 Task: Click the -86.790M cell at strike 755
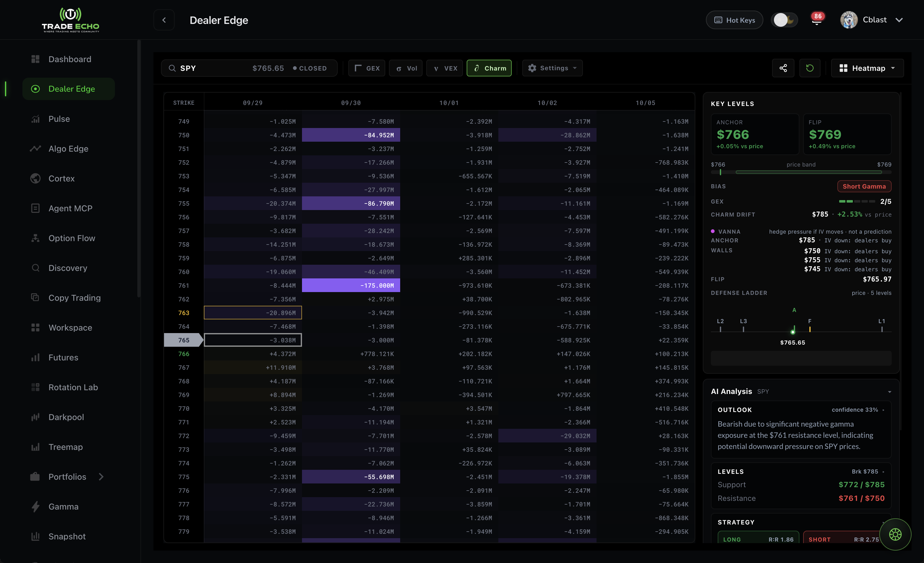(351, 203)
